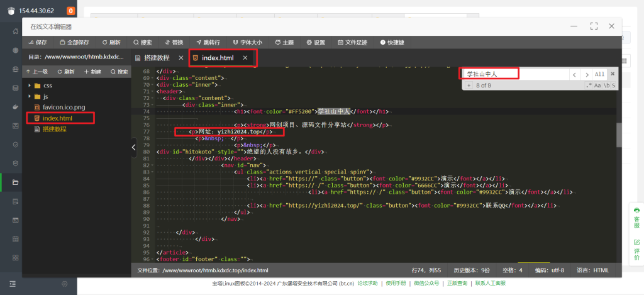644x295 pixels.
Task: Click the editor toolbar 刷新 refresh button
Action: (x=112, y=42)
